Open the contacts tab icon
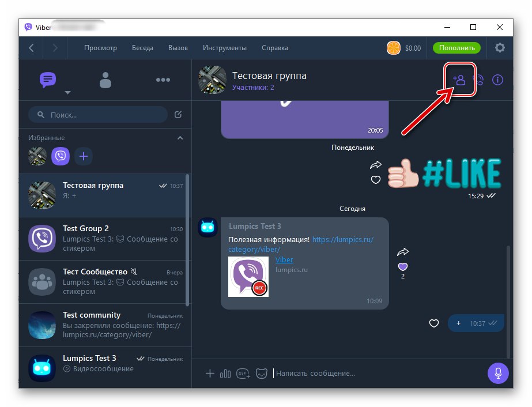The image size is (532, 407). click(105, 80)
